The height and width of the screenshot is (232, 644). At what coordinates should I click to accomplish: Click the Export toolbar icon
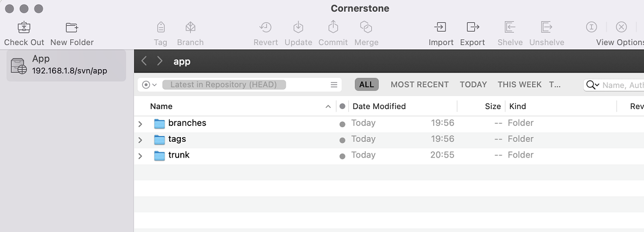coord(472,28)
